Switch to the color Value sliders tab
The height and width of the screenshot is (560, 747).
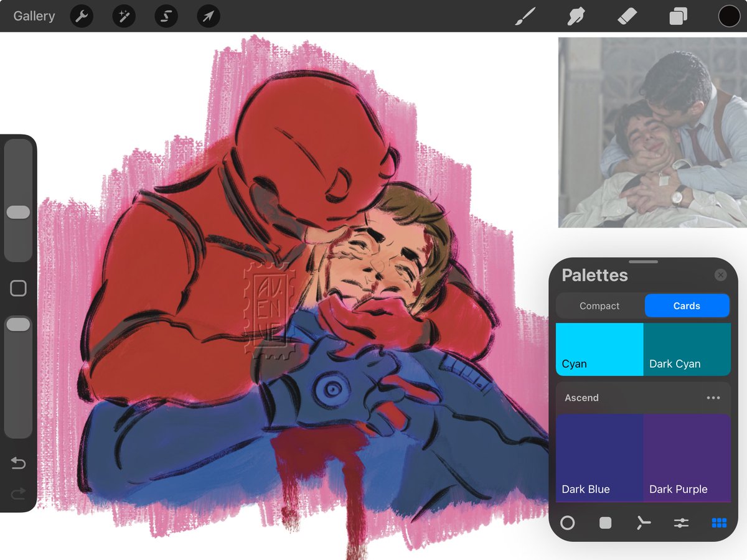681,523
